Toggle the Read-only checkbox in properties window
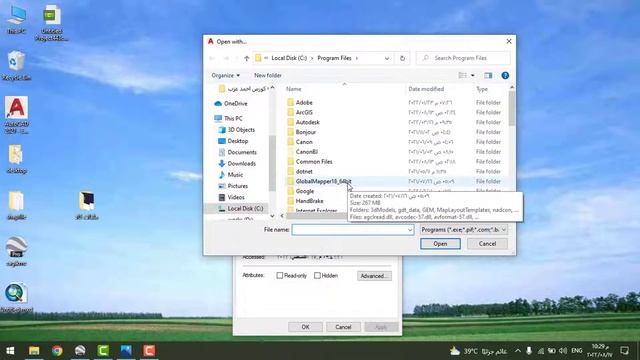The width and height of the screenshot is (640, 360). (x=280, y=276)
